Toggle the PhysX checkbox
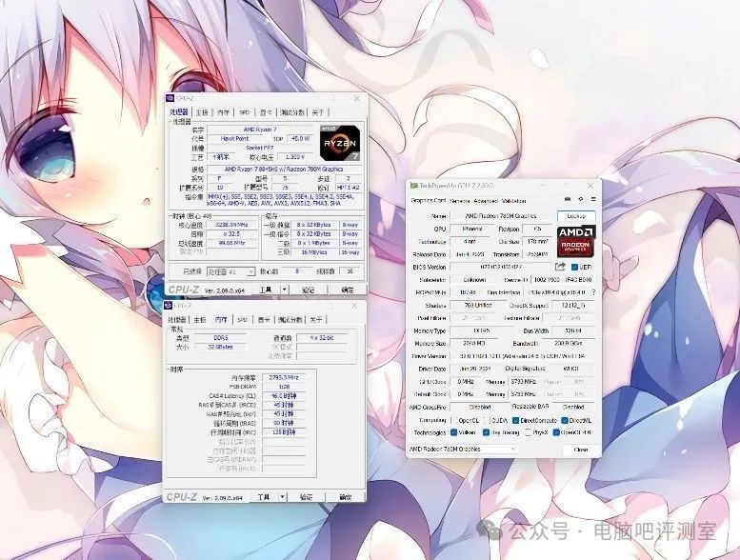 click(528, 432)
